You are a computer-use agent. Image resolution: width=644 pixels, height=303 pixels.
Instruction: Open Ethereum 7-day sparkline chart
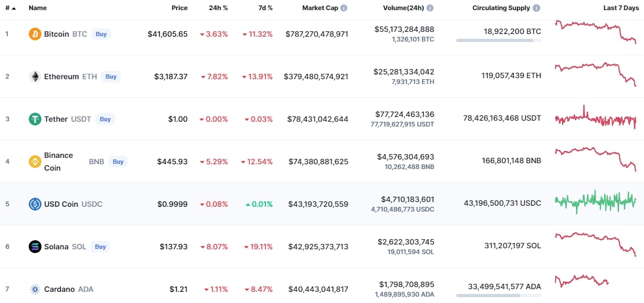(x=596, y=74)
